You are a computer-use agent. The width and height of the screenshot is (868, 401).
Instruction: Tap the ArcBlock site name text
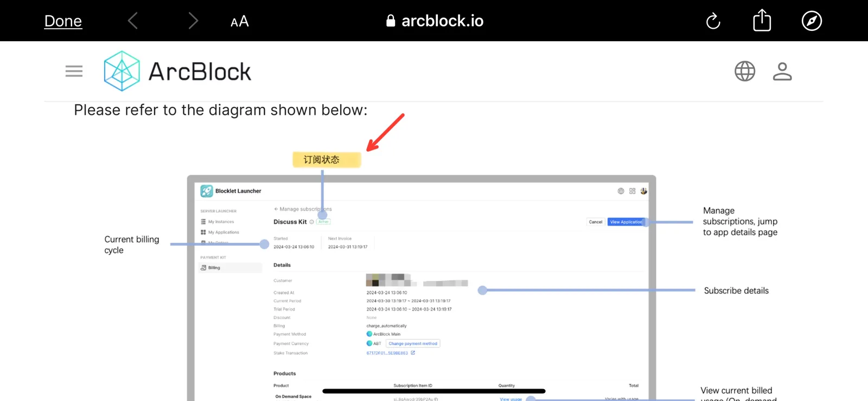click(200, 72)
